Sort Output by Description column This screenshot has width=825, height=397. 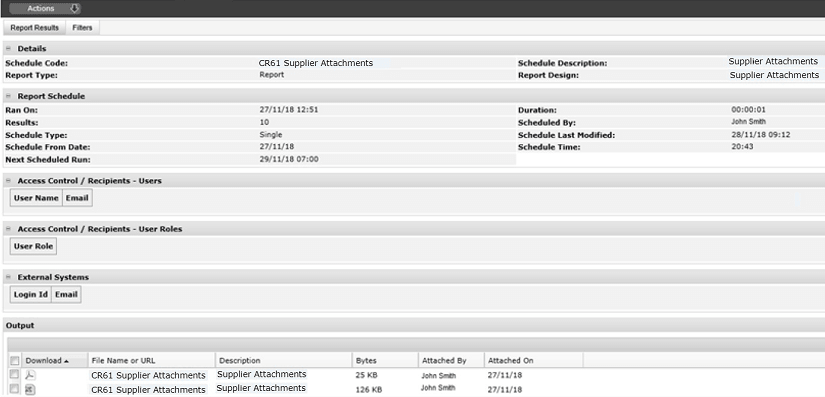tap(284, 361)
